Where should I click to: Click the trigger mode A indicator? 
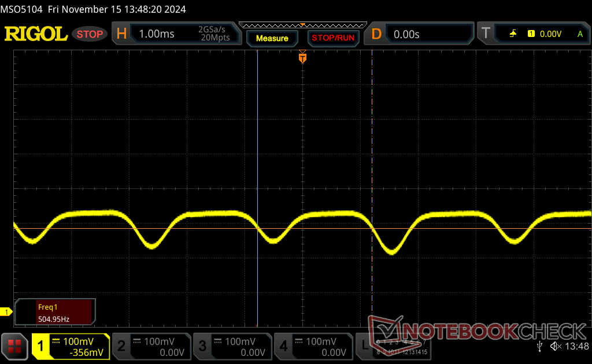click(580, 34)
